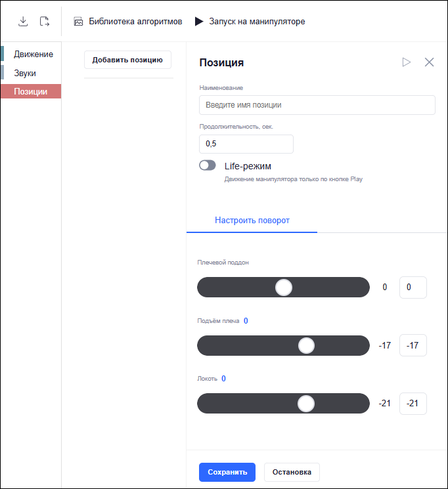Click the export file icon
The image size is (448, 489).
(44, 22)
